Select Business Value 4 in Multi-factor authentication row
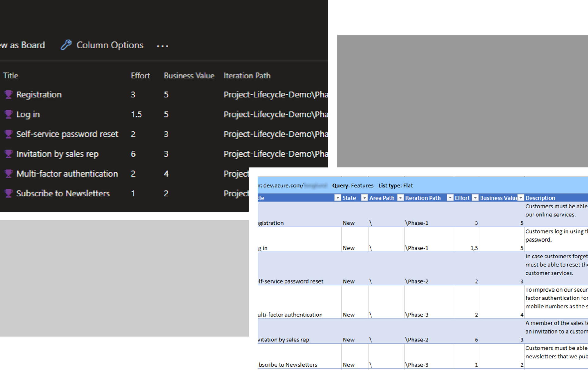The height and width of the screenshot is (370, 588). click(166, 174)
